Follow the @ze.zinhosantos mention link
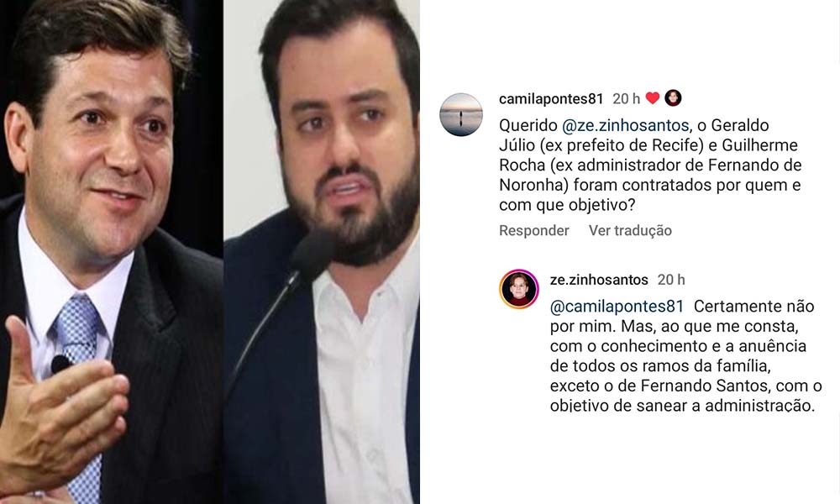840x504 pixels. coord(625,125)
